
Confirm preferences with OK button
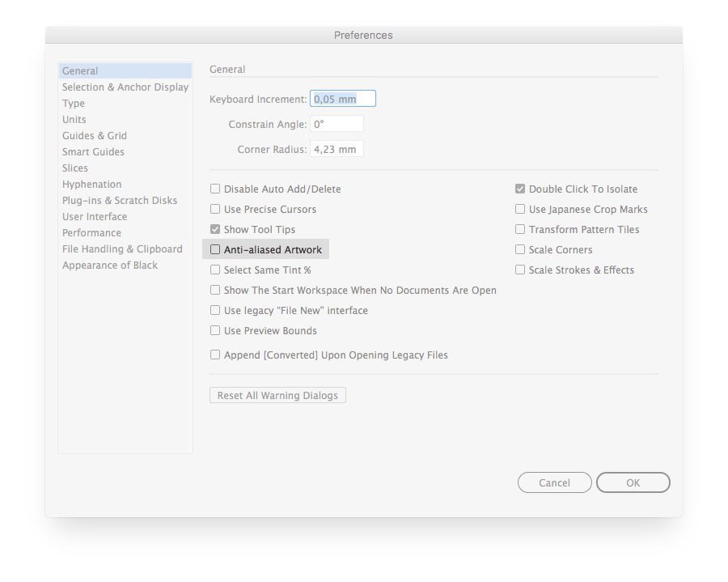(x=633, y=482)
